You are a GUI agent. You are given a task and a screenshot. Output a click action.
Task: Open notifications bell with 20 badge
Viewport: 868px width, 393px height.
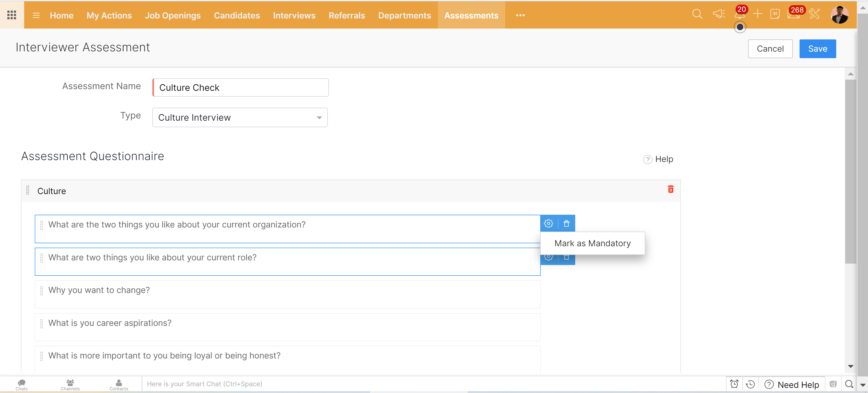point(739,14)
